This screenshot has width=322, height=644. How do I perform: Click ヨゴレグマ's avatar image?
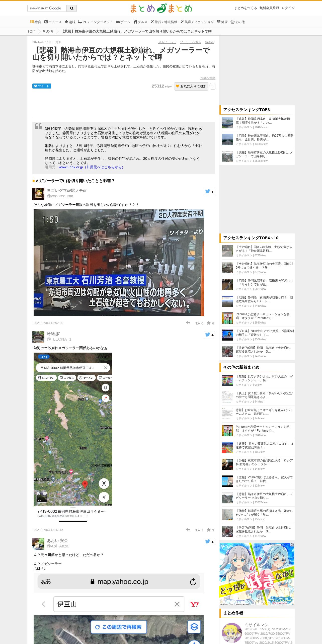pos(38,194)
